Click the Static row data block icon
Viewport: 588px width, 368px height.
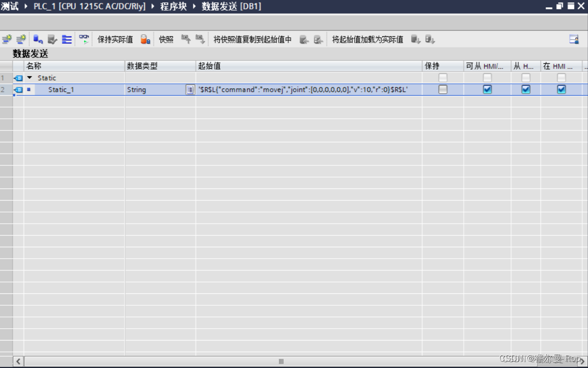[18, 78]
